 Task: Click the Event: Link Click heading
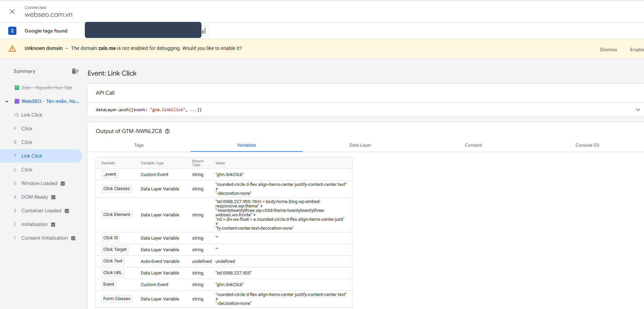[112, 73]
